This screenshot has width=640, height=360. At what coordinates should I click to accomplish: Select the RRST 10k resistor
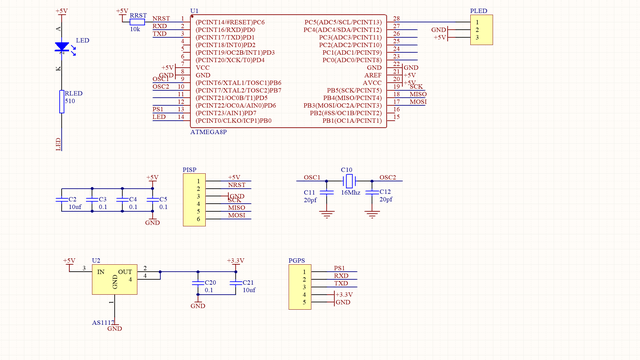137,22
